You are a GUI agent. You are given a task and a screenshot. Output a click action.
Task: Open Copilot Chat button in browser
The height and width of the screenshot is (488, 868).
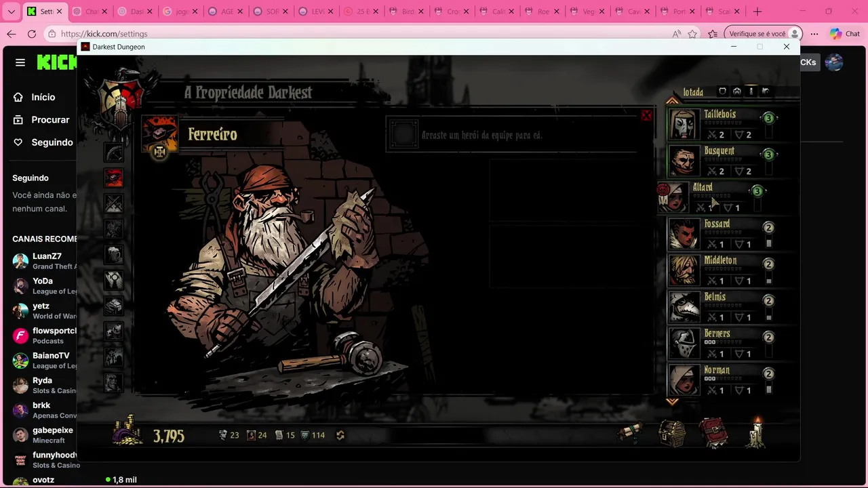pos(845,34)
